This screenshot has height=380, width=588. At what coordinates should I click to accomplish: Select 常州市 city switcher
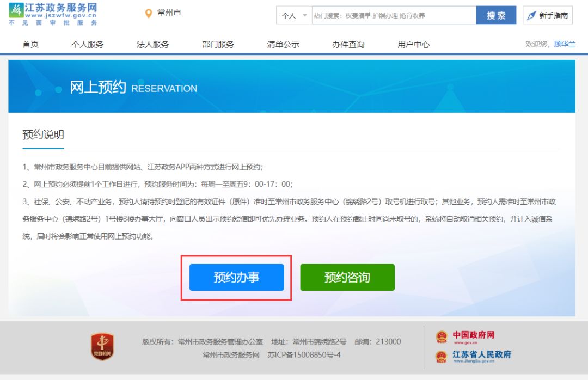pos(169,13)
